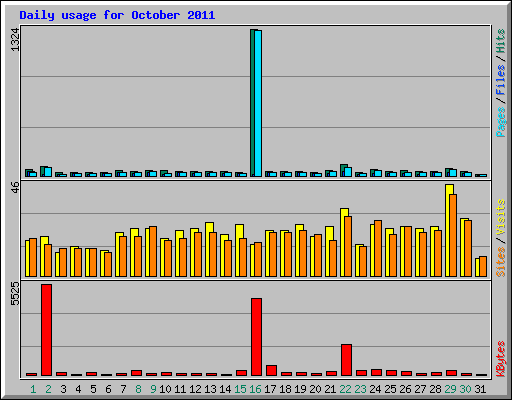Click the day 15 axis label
The width and height of the screenshot is (512, 400).
click(240, 389)
